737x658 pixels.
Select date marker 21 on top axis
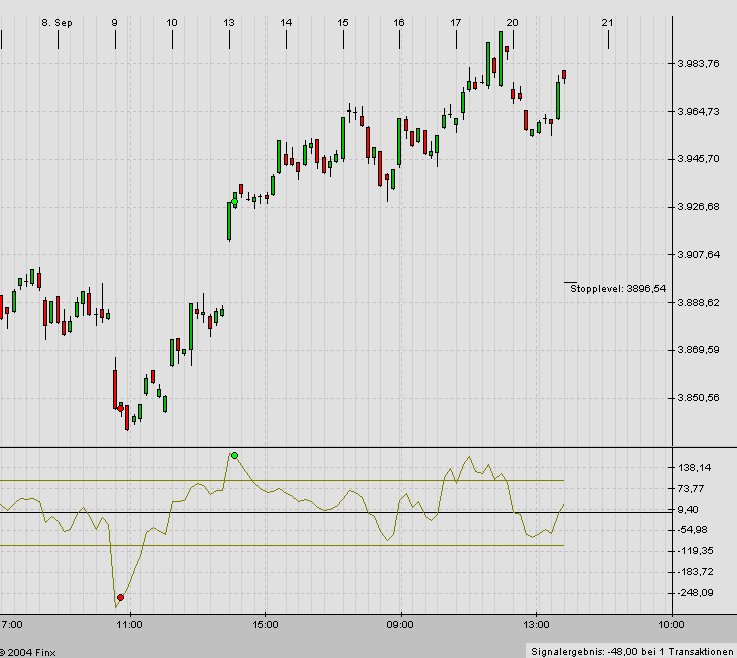[x=608, y=22]
